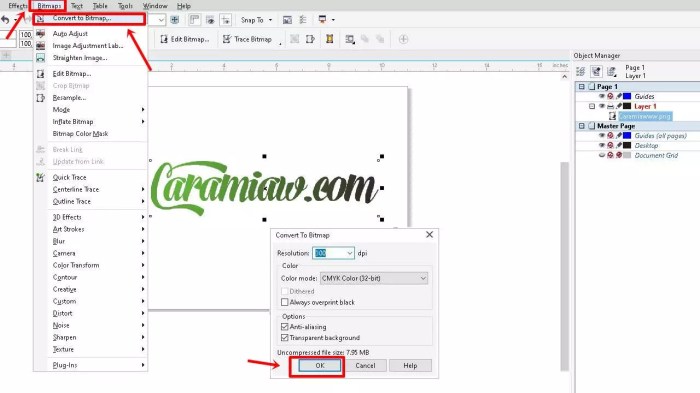Hide Guides (all pages) via eye icon
Screen dimensions: 700x393
602,136
